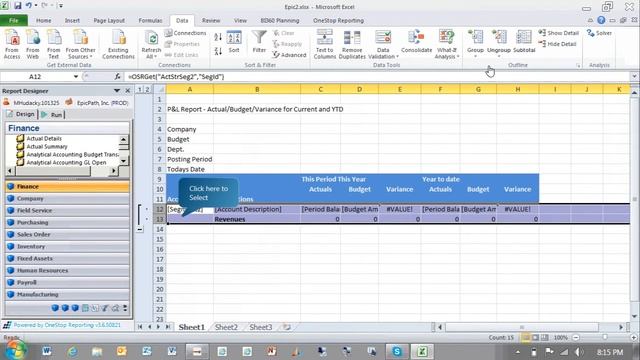
Task: Import data From Access
Action: [12, 44]
